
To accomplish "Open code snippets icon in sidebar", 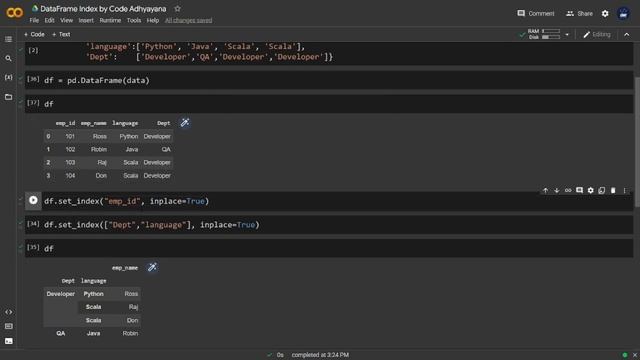I will [x=8, y=312].
